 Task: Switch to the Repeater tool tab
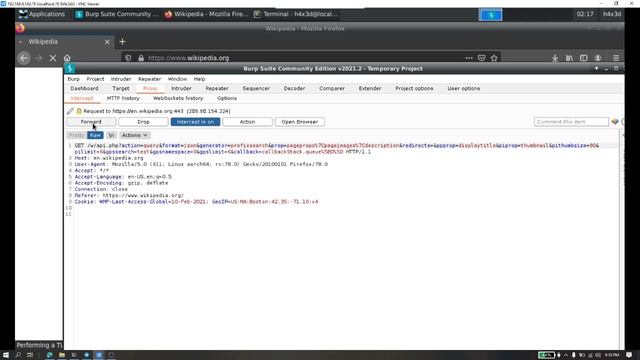(x=217, y=88)
